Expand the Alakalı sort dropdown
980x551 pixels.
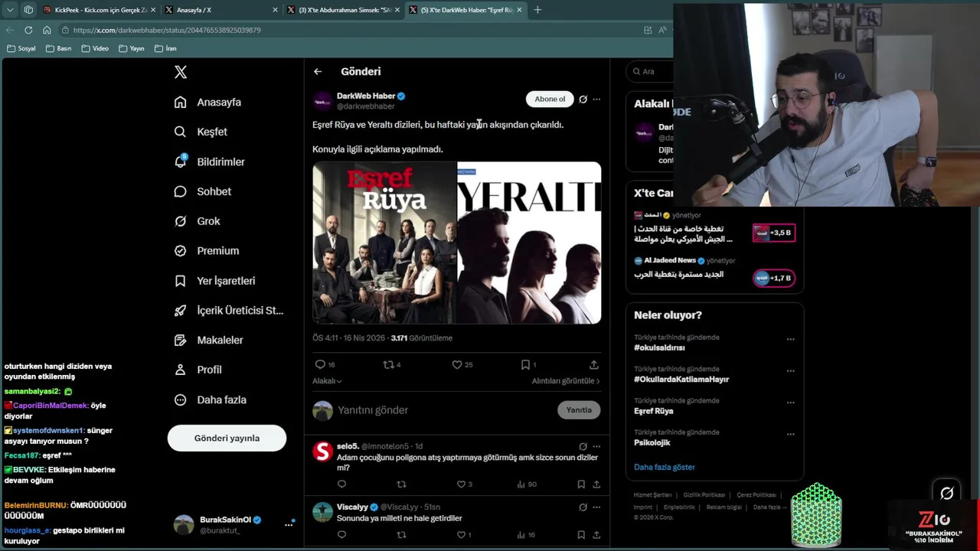click(x=327, y=380)
